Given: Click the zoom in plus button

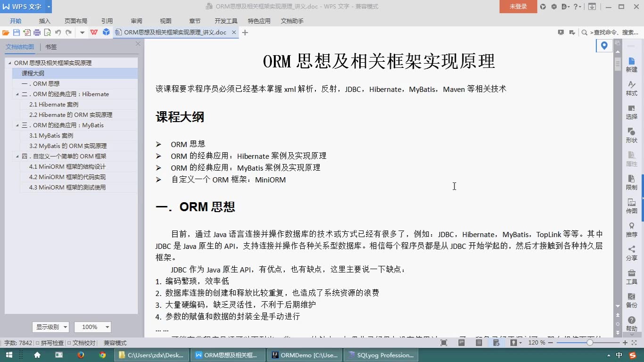Looking at the screenshot, I should pos(625,343).
